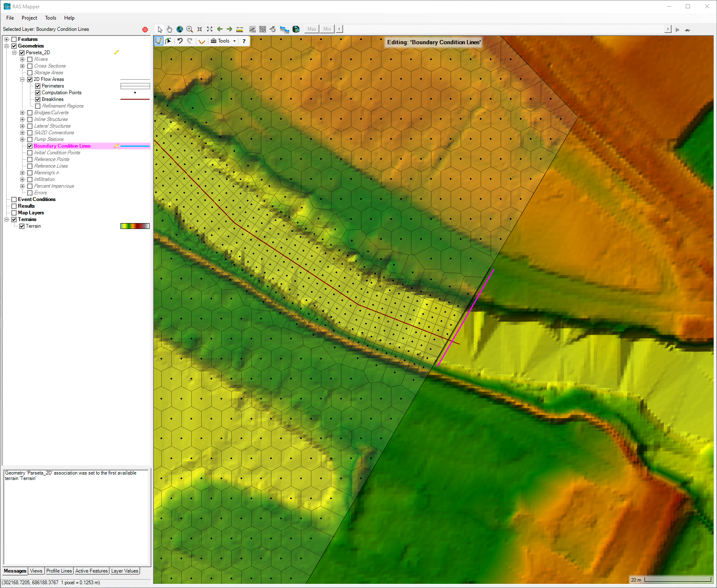Screen dimensions: 717x588
Task: Expand the Rivers tree node
Action: tap(23, 59)
